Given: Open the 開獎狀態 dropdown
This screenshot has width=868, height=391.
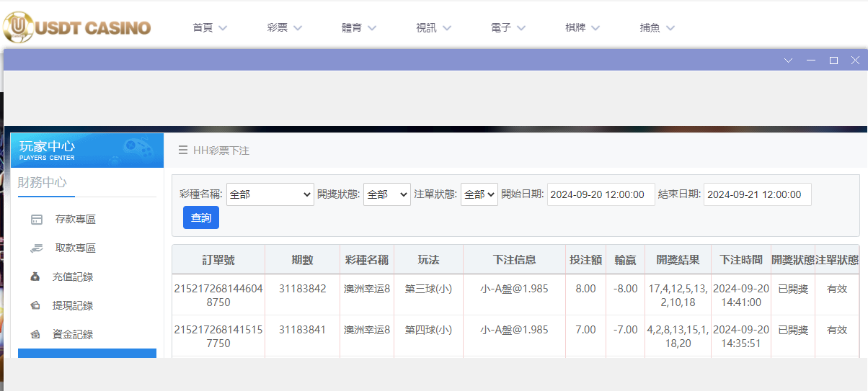Looking at the screenshot, I should tap(386, 194).
